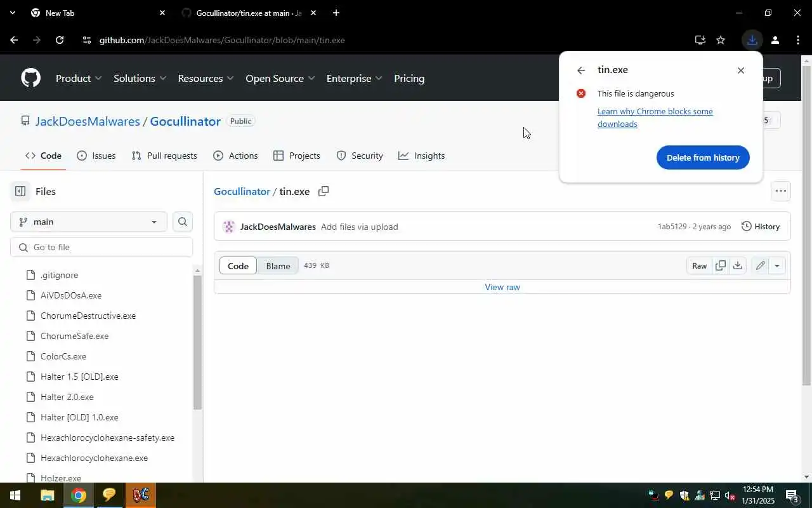The image size is (812, 508).
Task: Open Hexachlorocyclohexane-safety.exe file
Action: point(107,438)
